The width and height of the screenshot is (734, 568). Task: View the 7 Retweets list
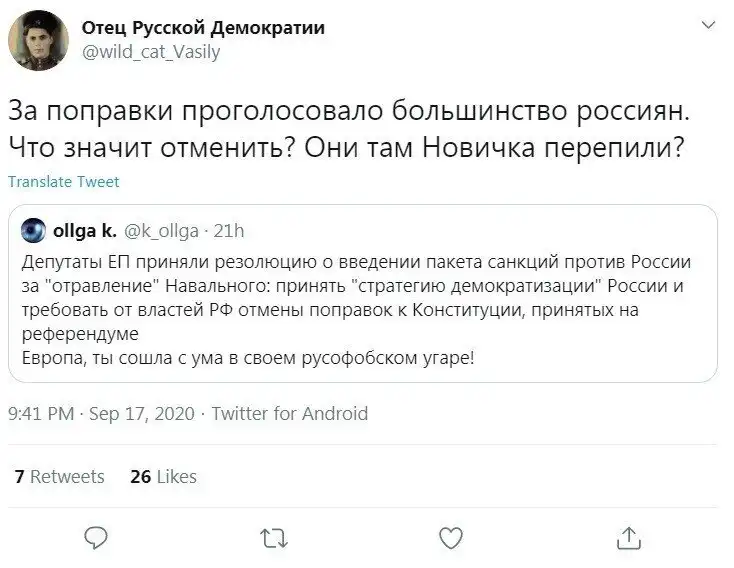click(59, 476)
